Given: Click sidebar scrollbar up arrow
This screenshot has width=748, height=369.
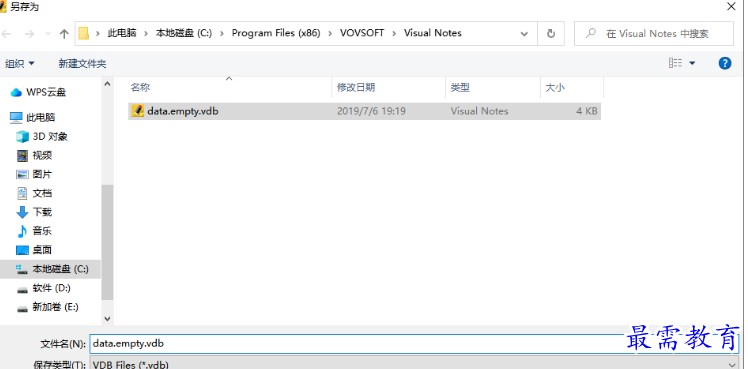Looking at the screenshot, I should coord(107,83).
